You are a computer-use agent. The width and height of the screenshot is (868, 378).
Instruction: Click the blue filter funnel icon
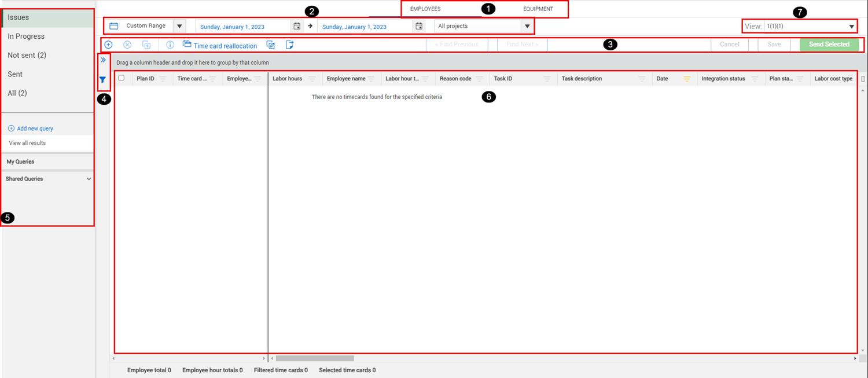pos(102,80)
